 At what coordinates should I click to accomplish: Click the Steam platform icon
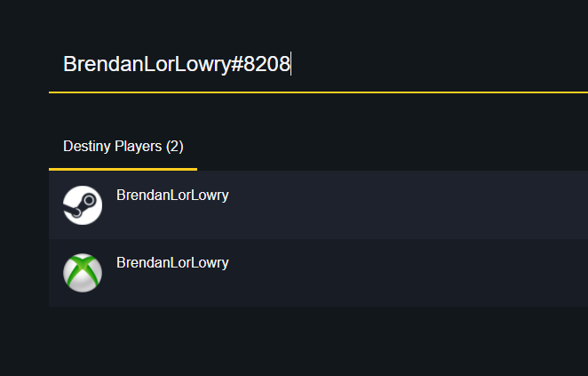coord(83,204)
